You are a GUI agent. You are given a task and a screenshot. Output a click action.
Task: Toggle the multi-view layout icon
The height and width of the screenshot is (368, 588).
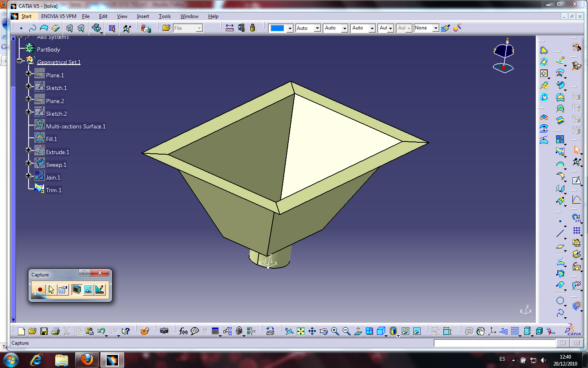[x=369, y=331]
